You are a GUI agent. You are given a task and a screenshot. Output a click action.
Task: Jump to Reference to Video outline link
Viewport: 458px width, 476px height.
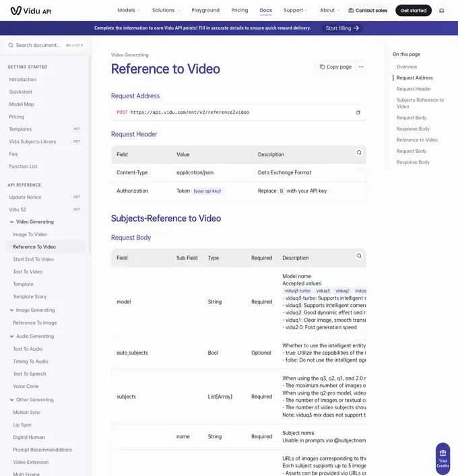(x=417, y=140)
